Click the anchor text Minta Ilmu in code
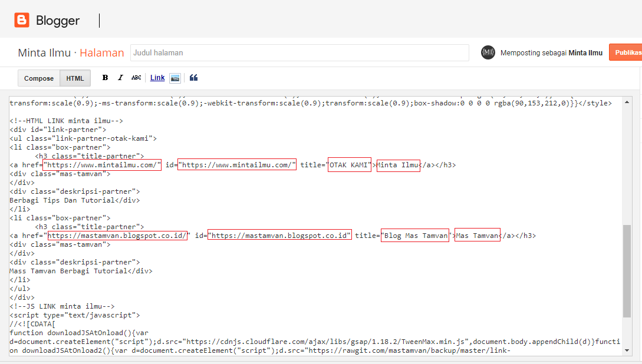Viewport: 642px width, 364px height. 398,165
